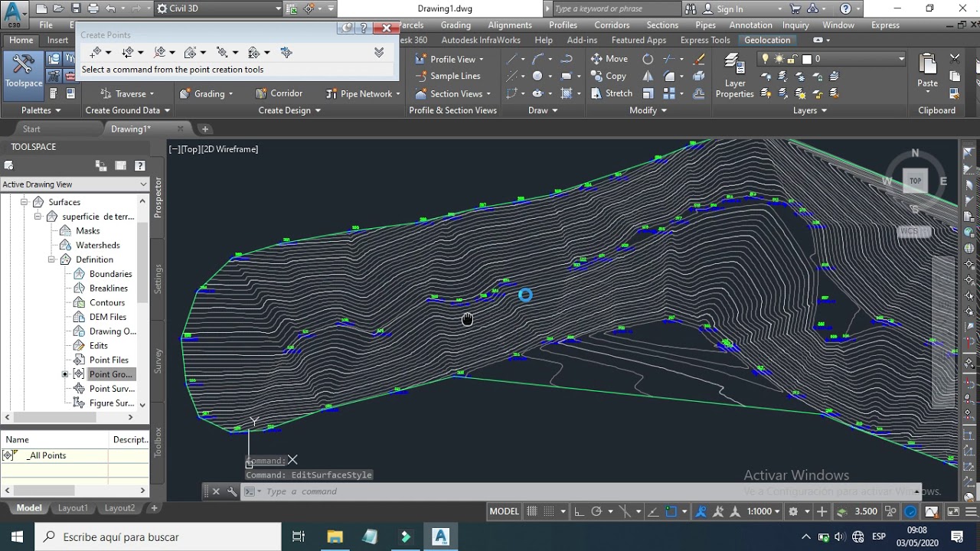
Task: Click the Rotate tool in Modify panel
Action: click(x=648, y=59)
